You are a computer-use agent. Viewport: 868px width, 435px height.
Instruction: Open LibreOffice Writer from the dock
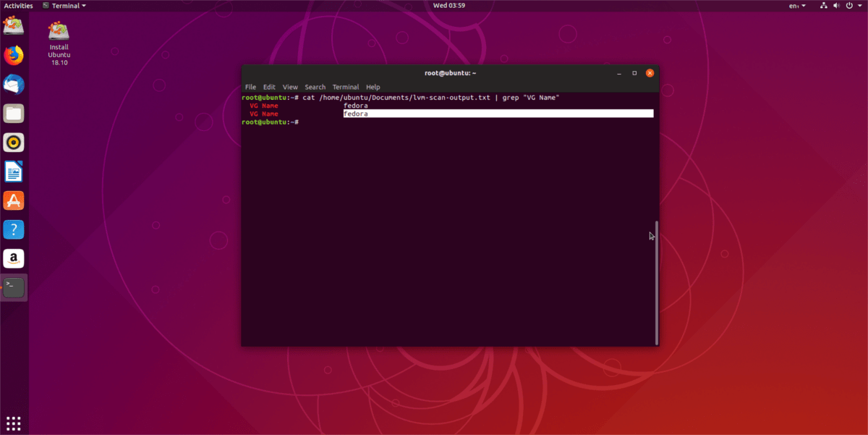(14, 172)
